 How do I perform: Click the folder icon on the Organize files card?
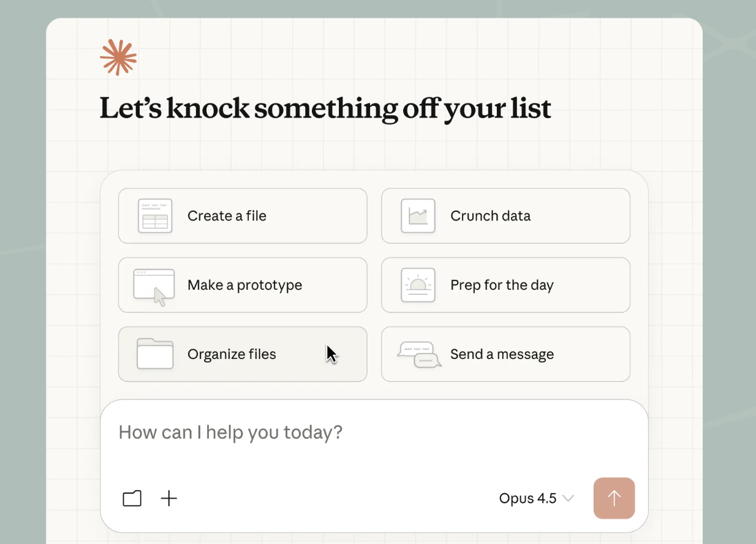click(155, 354)
